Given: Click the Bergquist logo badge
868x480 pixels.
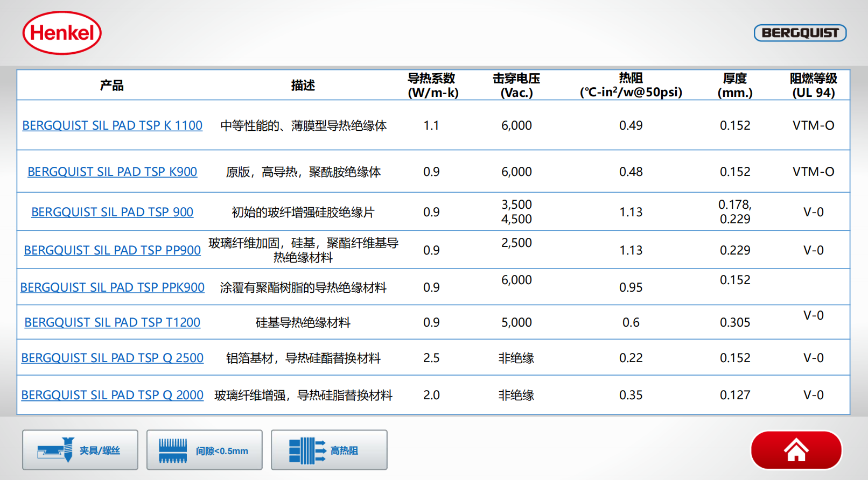Looking at the screenshot, I should (800, 33).
